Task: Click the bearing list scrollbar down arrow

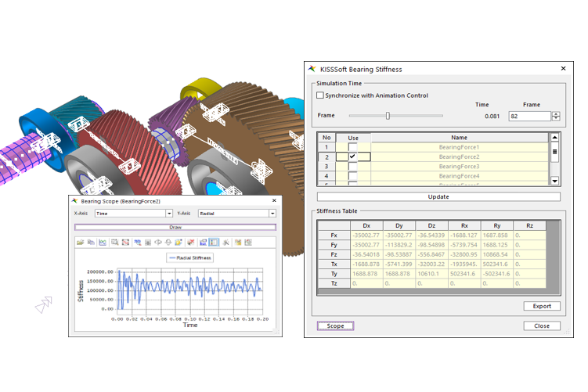Action: (x=554, y=181)
